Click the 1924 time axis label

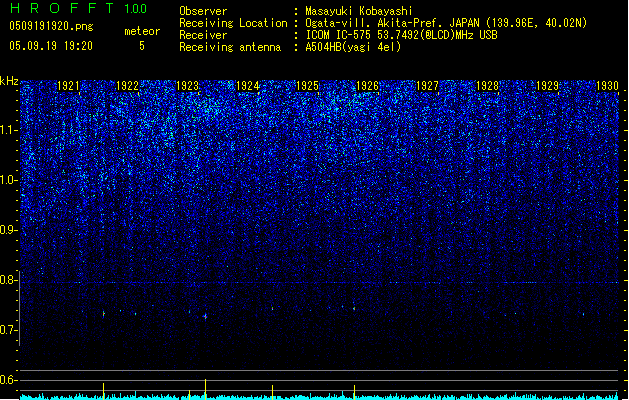248,86
